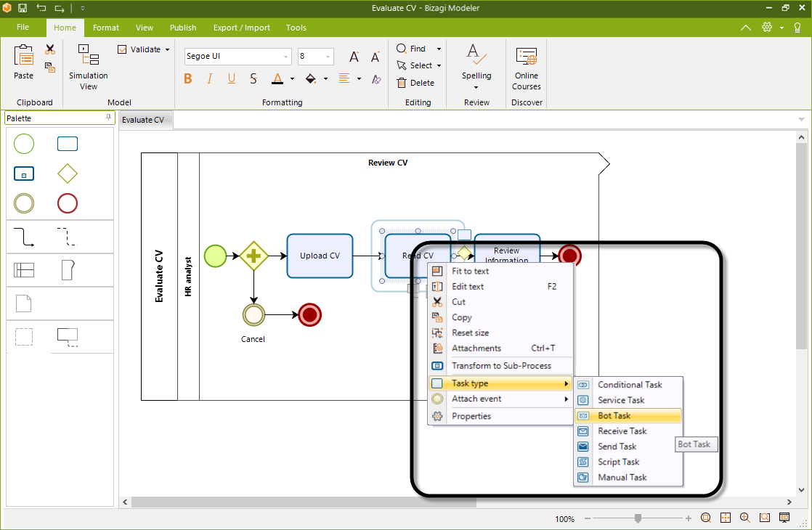Open the font size 8 dropdown
Viewport: 812px width, 530px height.
[x=328, y=57]
